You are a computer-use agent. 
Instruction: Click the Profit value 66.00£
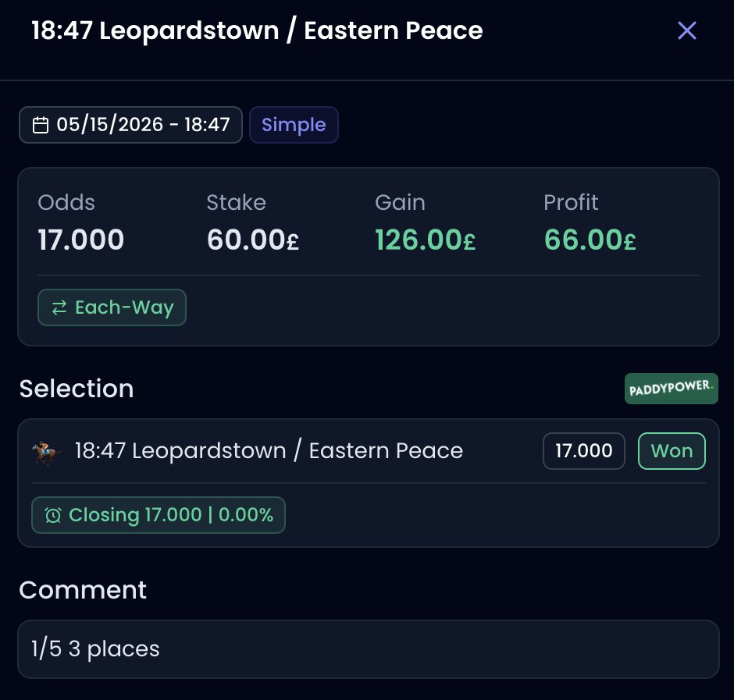pos(590,240)
